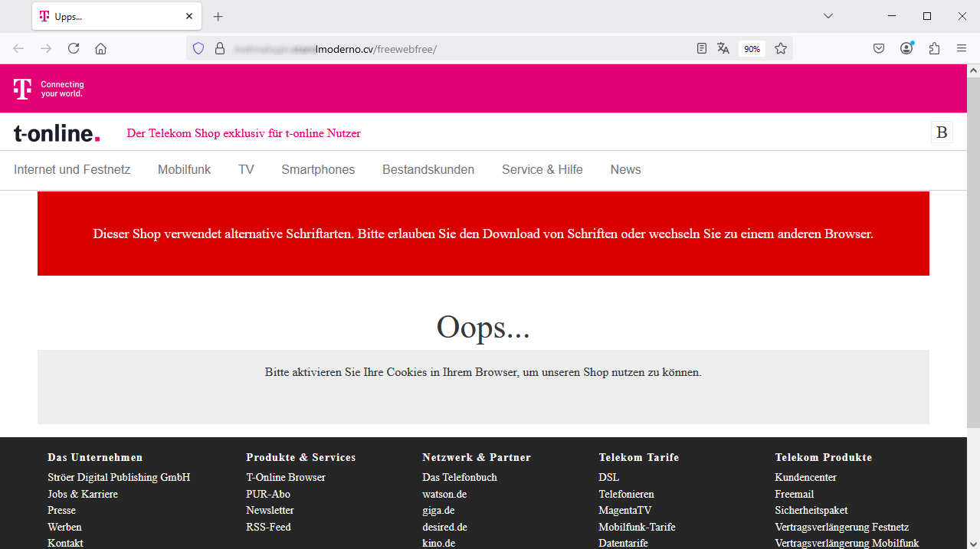Open the watson.de link
The image size is (980, 549).
pyautogui.click(x=444, y=494)
